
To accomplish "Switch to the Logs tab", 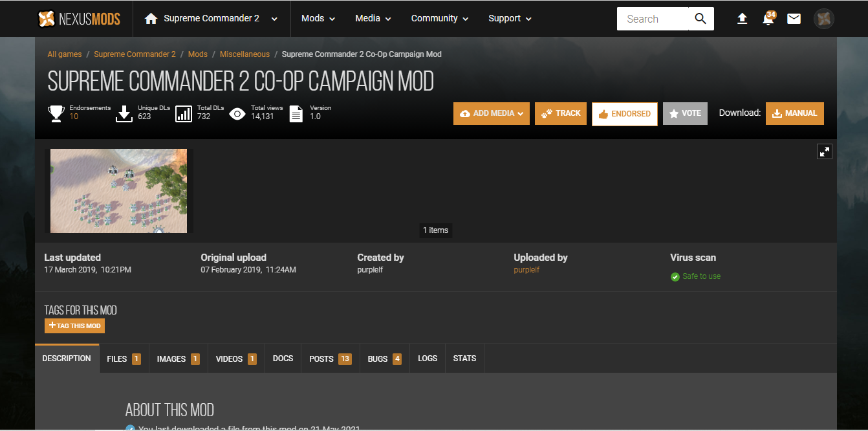I will 428,359.
